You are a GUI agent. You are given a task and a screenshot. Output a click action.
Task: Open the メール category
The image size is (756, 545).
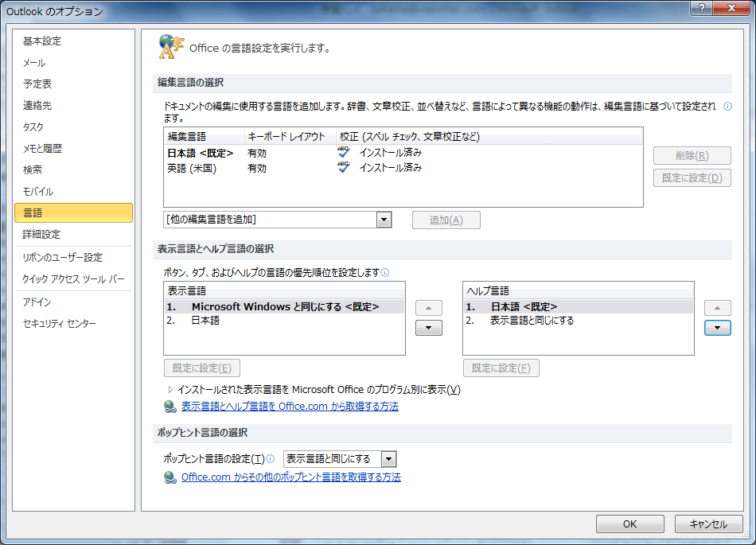73,63
